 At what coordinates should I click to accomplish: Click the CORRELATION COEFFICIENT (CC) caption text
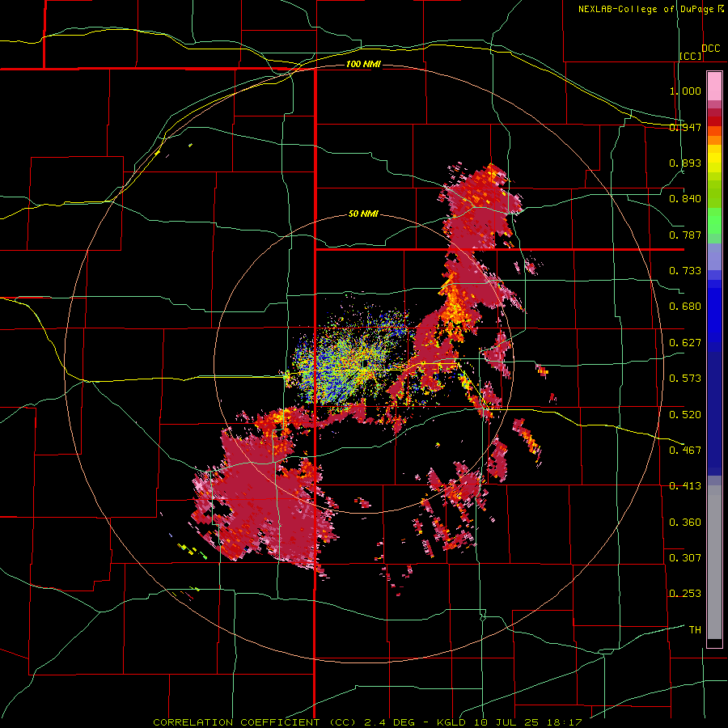coord(255,722)
